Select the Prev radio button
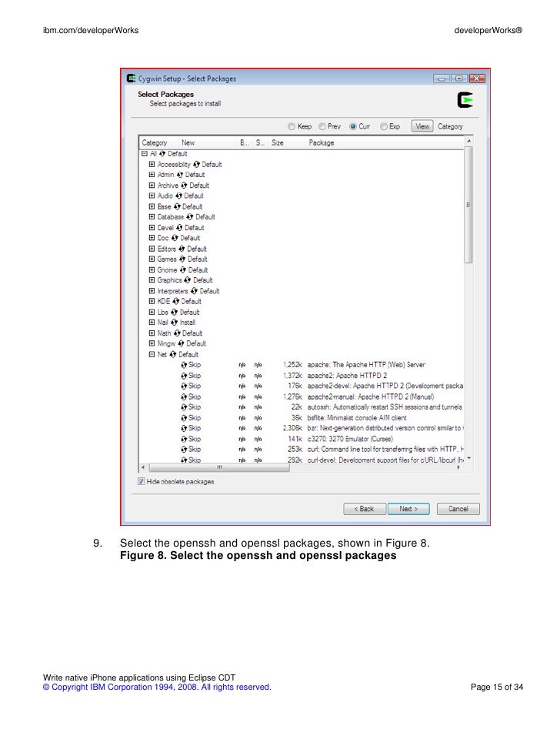This screenshot has height=746, width=560. 322,126
